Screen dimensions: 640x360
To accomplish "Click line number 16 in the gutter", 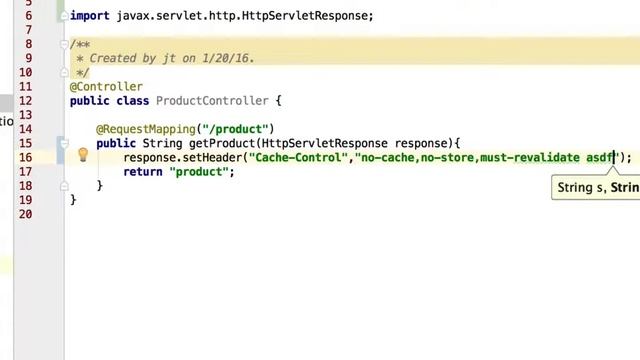I will click(25, 158).
